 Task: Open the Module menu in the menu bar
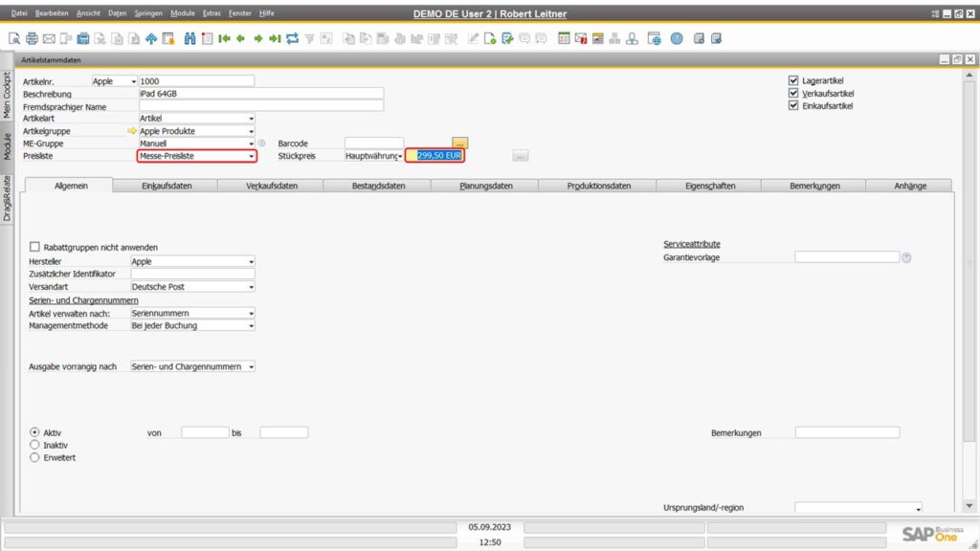point(183,13)
